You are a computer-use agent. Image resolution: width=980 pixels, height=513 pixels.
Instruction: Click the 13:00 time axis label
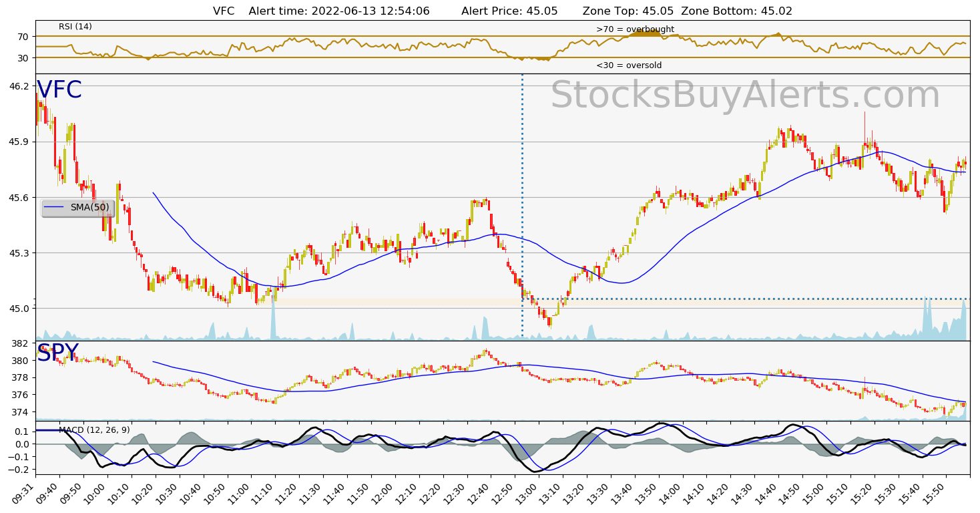527,493
